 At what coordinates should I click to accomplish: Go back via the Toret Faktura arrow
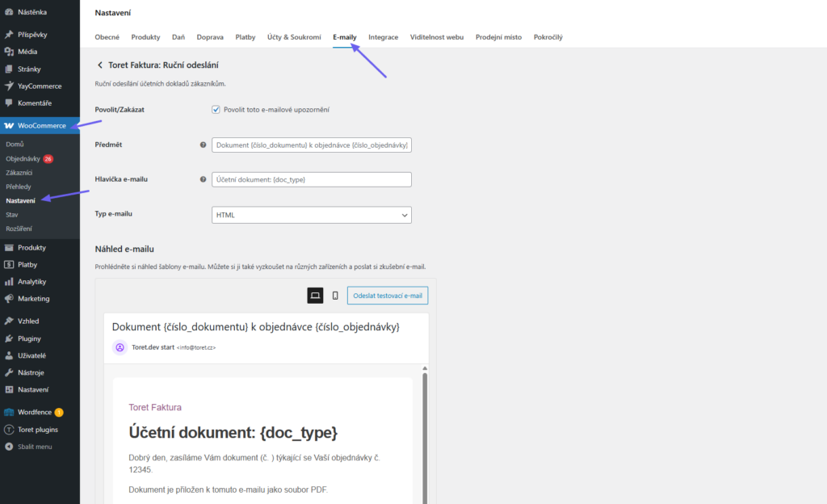(x=100, y=65)
